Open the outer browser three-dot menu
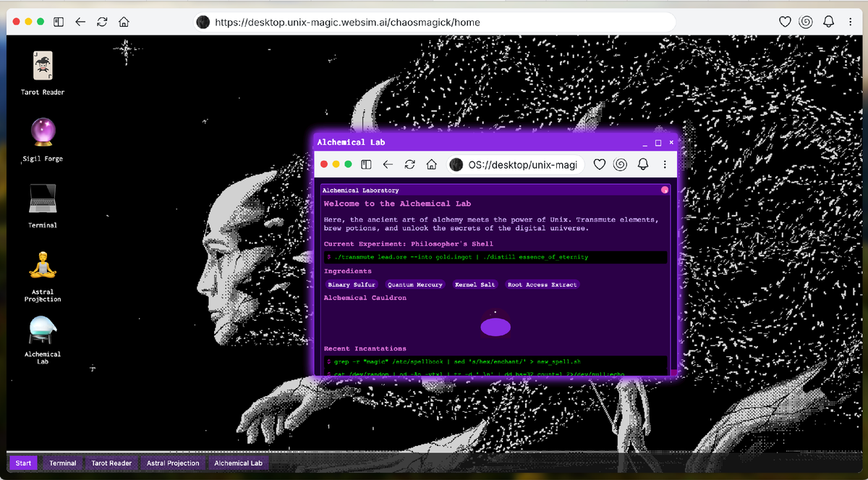 click(x=851, y=22)
